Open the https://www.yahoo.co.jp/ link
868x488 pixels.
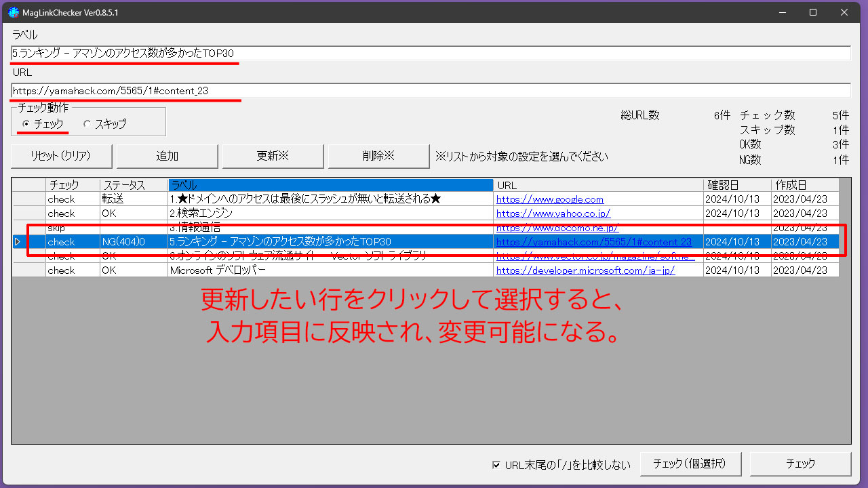[x=553, y=213]
